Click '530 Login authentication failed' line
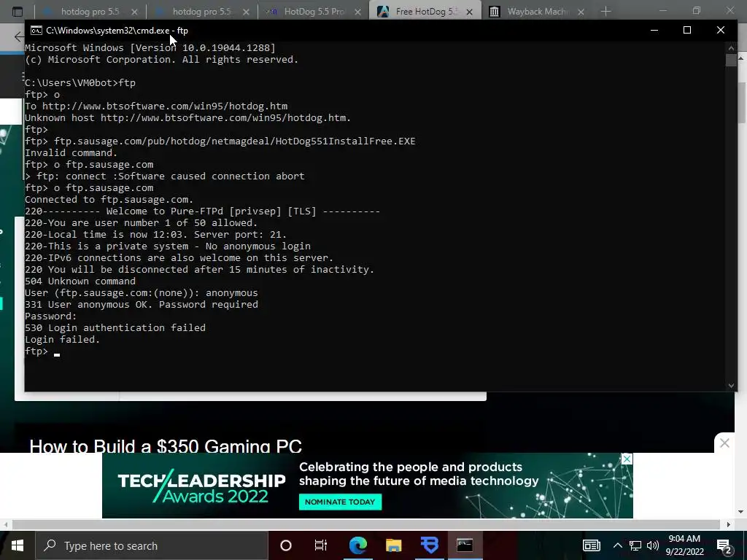747x560 pixels. (x=115, y=327)
